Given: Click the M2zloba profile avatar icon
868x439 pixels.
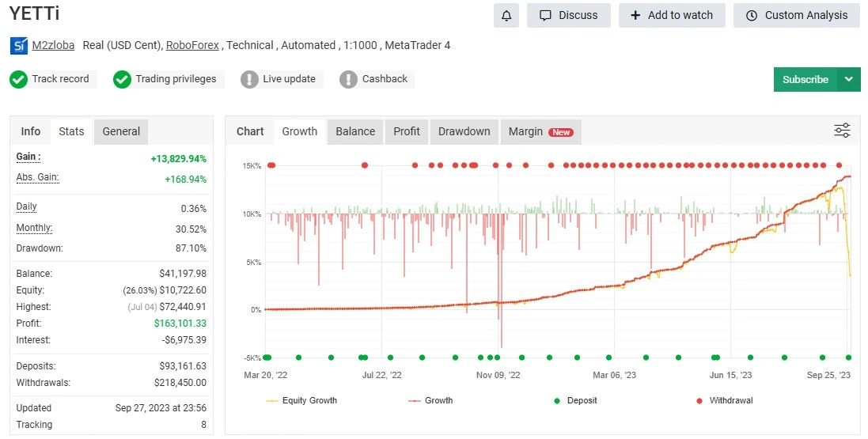Looking at the screenshot, I should 19,46.
